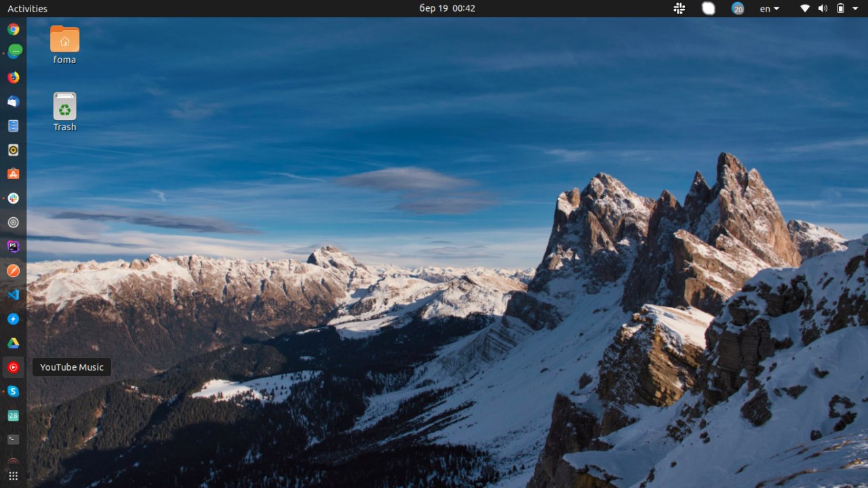Launch Google Chrome from the dock
Image resolution: width=868 pixels, height=488 pixels.
tap(13, 29)
